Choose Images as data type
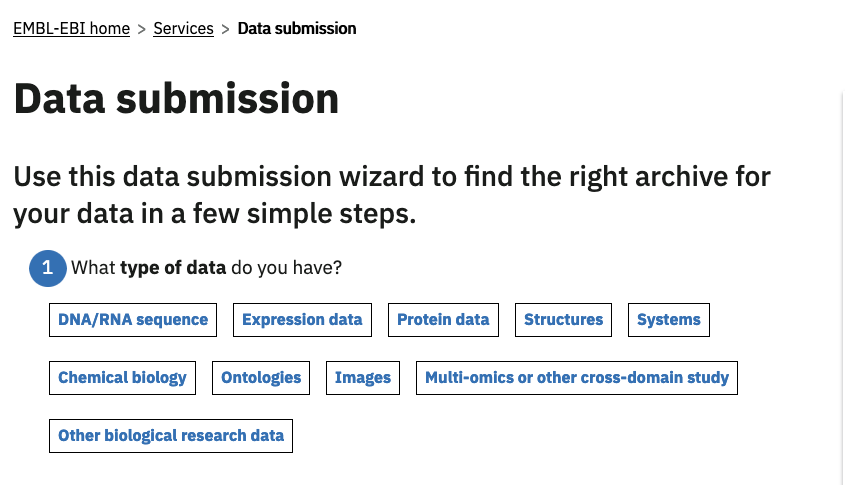Image resolution: width=845 pixels, height=485 pixels. 363,378
